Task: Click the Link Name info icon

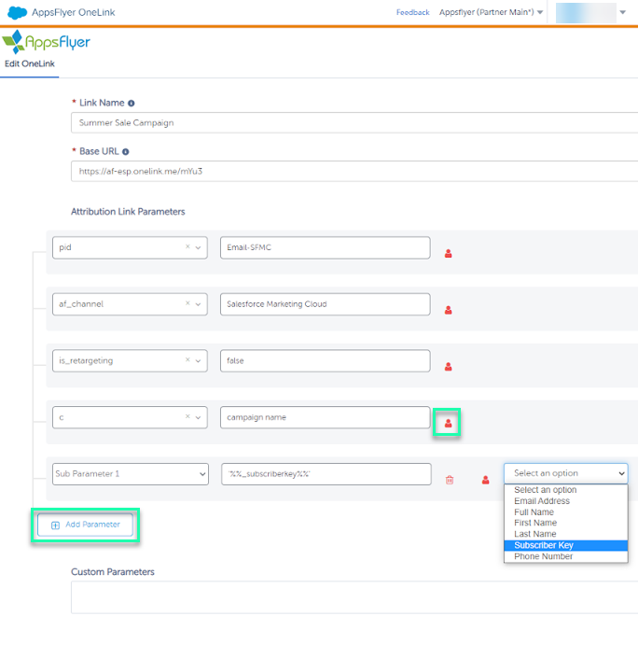Action: [x=131, y=104]
